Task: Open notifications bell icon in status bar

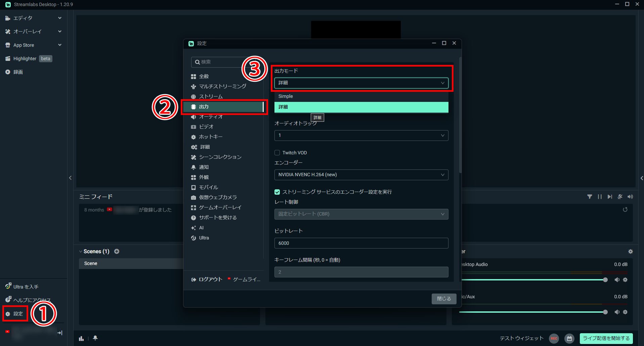Action: click(x=95, y=338)
